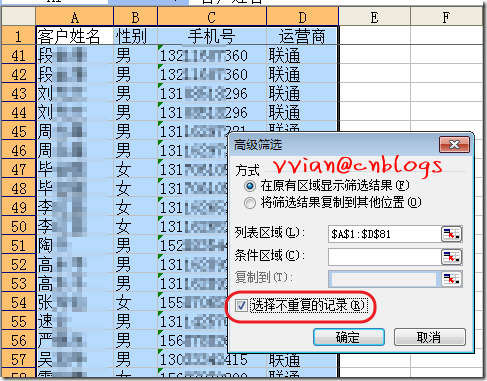The width and height of the screenshot is (487, 381).
Task: Select column C header
Action: [x=212, y=17]
